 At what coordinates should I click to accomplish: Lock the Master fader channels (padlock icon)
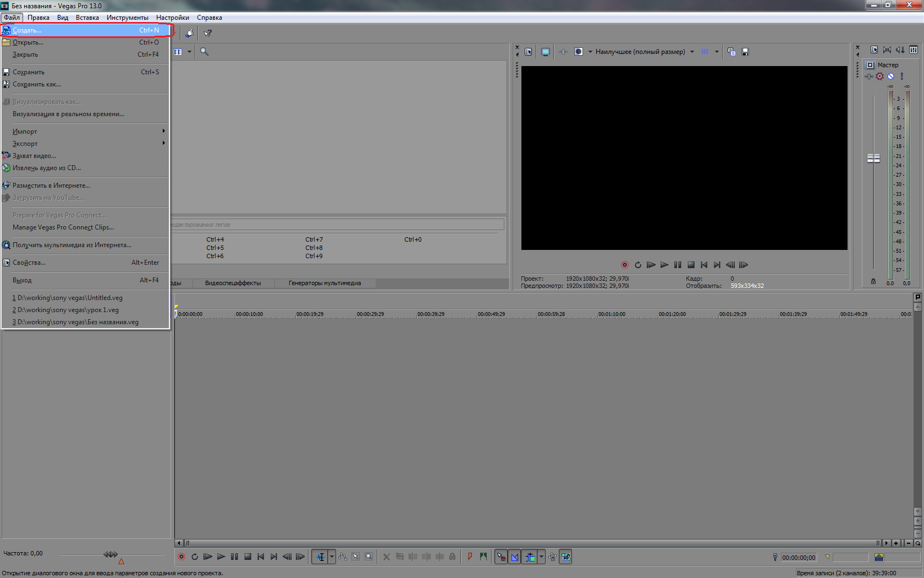(x=873, y=281)
